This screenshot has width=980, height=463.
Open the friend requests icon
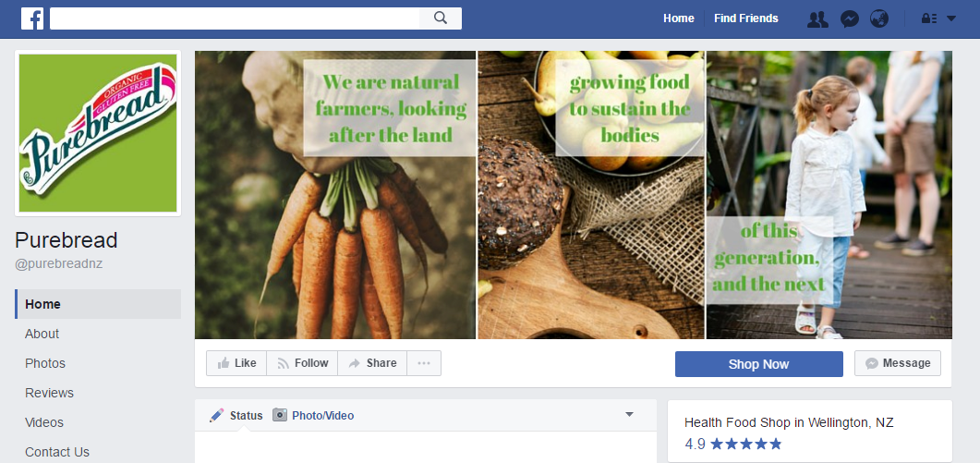817,18
